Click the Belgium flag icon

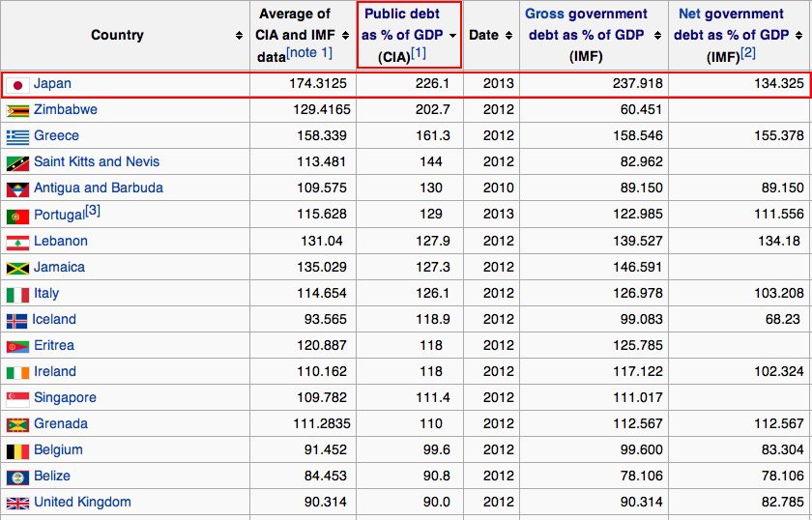(x=17, y=450)
